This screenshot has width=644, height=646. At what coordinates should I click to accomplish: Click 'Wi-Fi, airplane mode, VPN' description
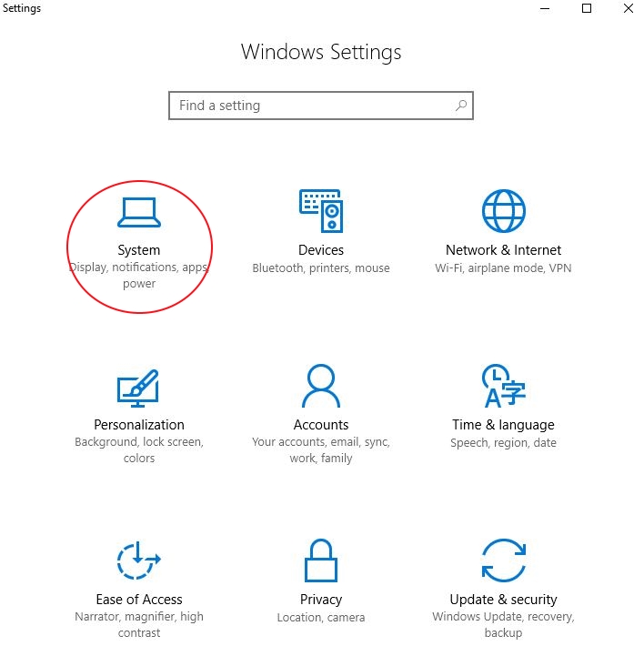pyautogui.click(x=504, y=268)
